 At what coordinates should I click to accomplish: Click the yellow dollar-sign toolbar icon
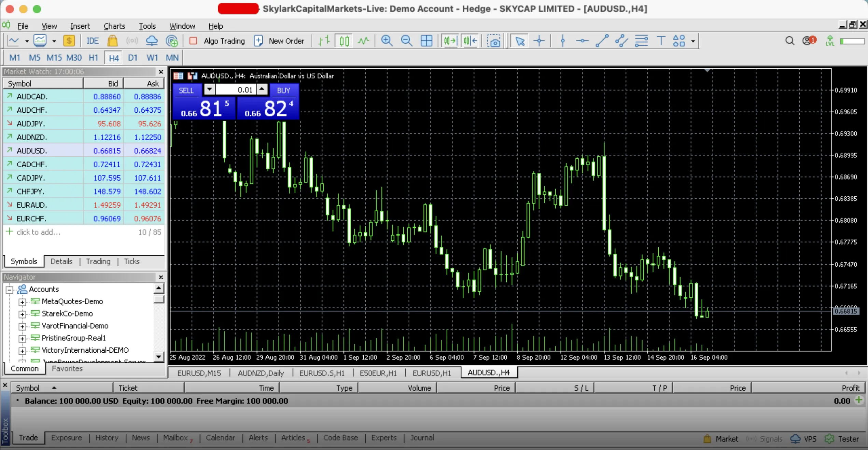click(69, 41)
